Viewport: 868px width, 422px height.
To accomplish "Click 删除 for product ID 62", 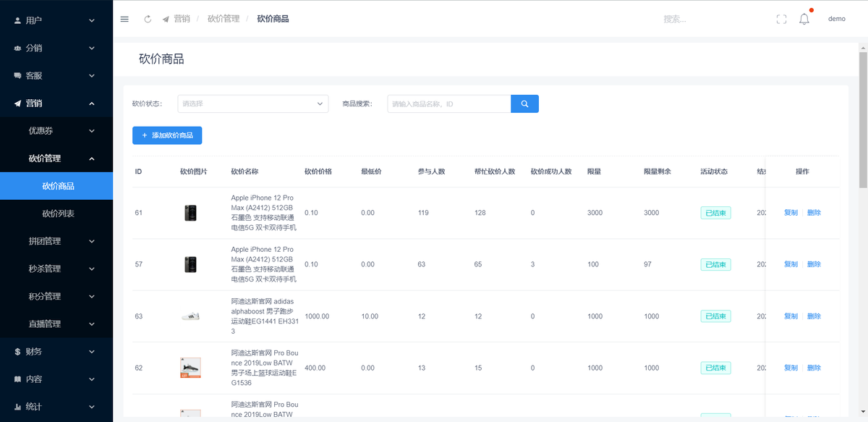I will (814, 368).
